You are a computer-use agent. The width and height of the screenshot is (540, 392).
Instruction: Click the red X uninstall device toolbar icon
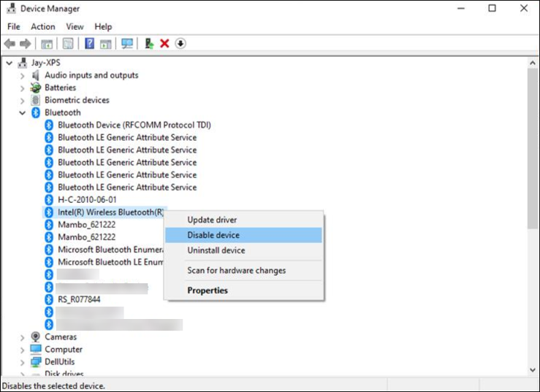[164, 44]
